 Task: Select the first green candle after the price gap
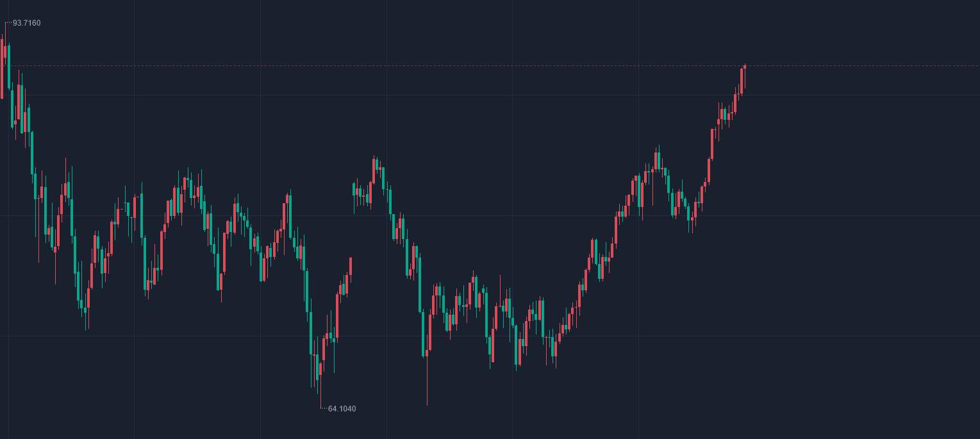pos(354,190)
